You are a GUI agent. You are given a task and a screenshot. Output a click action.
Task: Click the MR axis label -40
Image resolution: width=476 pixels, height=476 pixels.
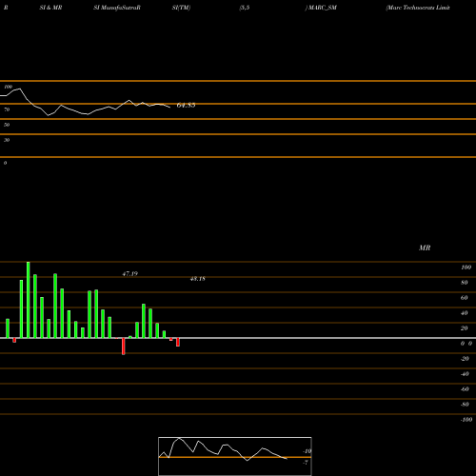(x=465, y=374)
